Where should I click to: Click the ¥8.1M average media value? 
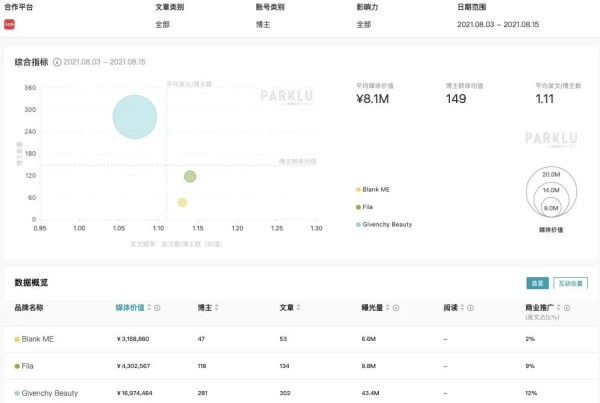(372, 99)
